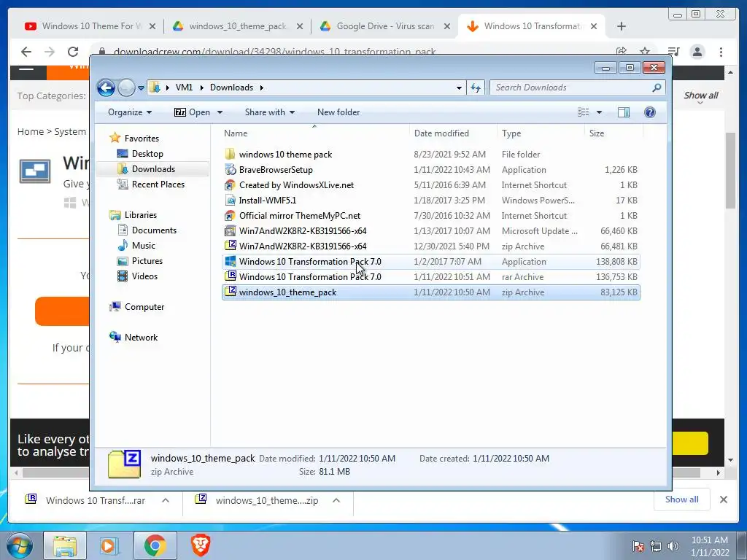This screenshot has width=747, height=560.
Task: Click Open with 7-Zip button
Action: click(x=193, y=112)
